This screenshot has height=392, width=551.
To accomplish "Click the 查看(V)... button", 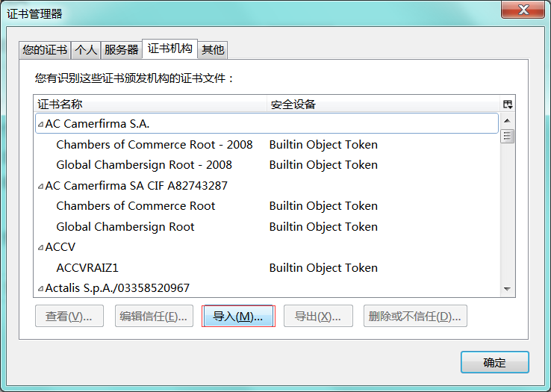I will coord(69,316).
